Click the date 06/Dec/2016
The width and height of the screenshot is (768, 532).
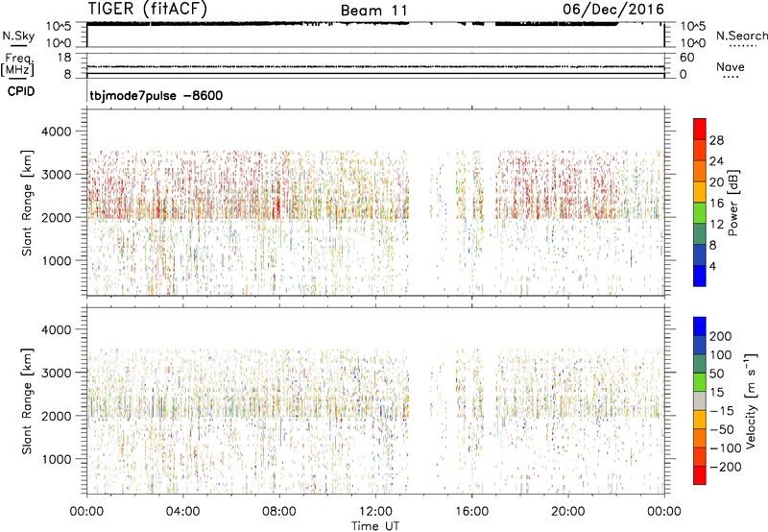(x=613, y=10)
